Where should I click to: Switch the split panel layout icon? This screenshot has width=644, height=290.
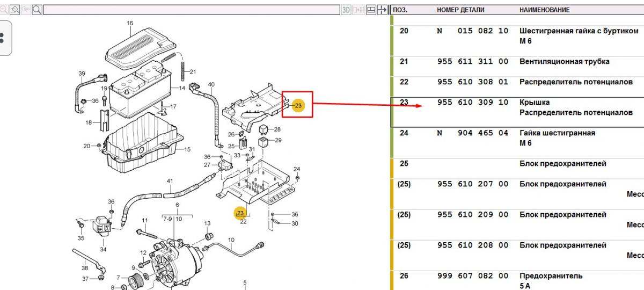tap(371, 10)
